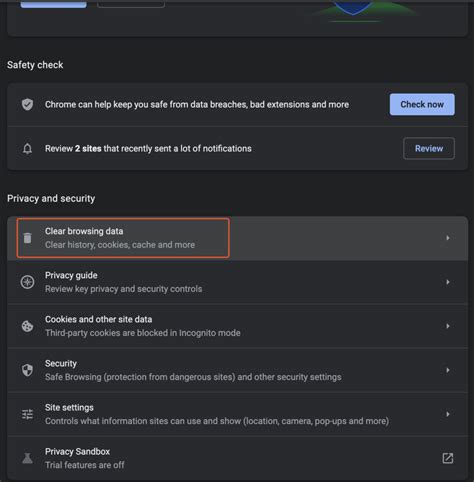Expand Privacy guide arrow
This screenshot has height=482, width=474.
point(448,282)
